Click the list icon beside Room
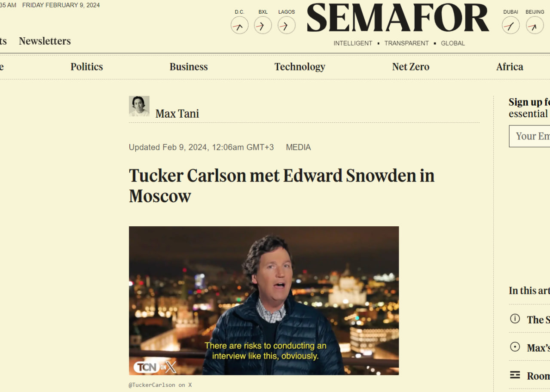Screen dimensions: 550x392 tap(515, 375)
